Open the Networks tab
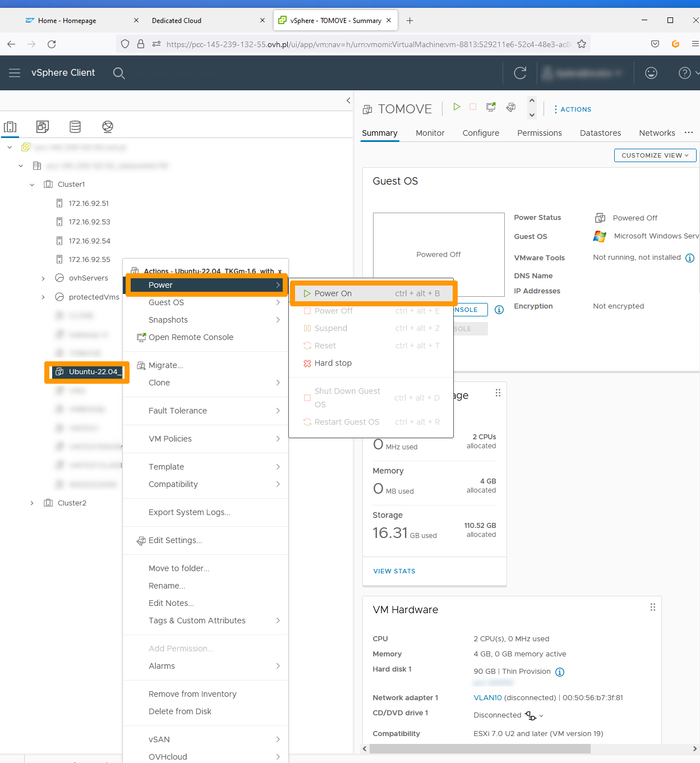700x763 pixels. (x=657, y=133)
